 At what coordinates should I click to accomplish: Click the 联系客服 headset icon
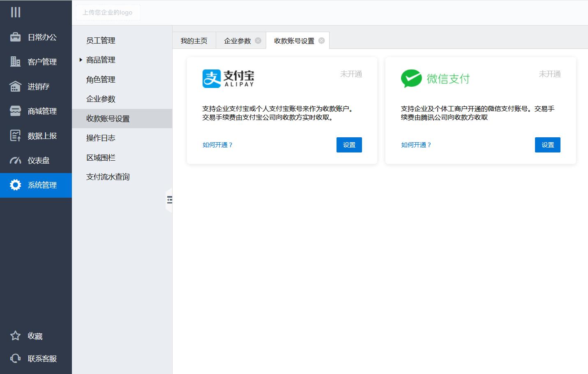[16, 358]
